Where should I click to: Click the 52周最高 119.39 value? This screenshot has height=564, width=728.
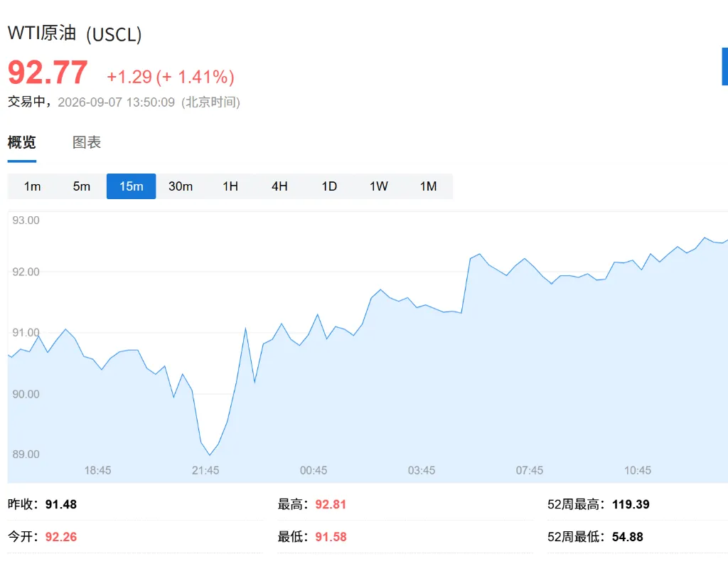[x=631, y=504]
